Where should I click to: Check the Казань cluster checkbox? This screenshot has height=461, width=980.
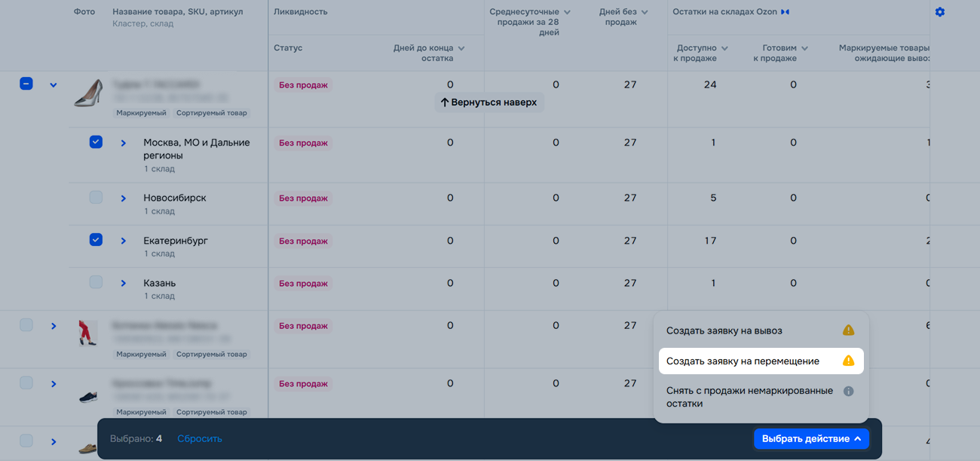click(96, 282)
